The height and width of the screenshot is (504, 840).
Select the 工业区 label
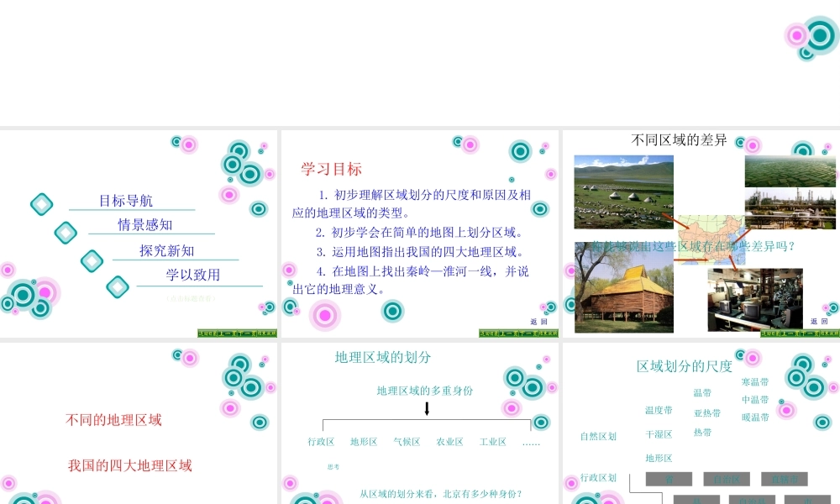tap(493, 442)
